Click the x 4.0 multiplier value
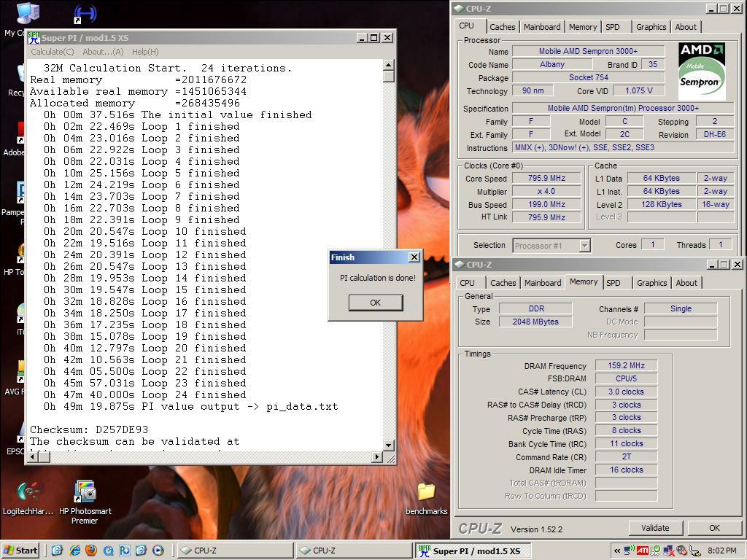Viewport: 747px width, 560px height. [x=546, y=192]
